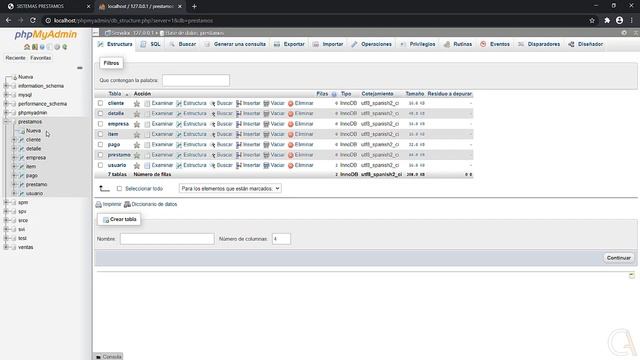The height and width of the screenshot is (360, 640).
Task: Select usuario table in navigation tree
Action: pos(34,193)
